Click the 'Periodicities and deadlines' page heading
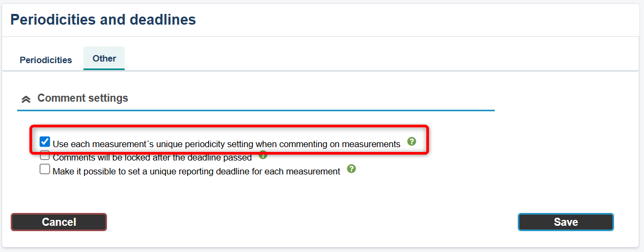The image size is (644, 252). (103, 20)
